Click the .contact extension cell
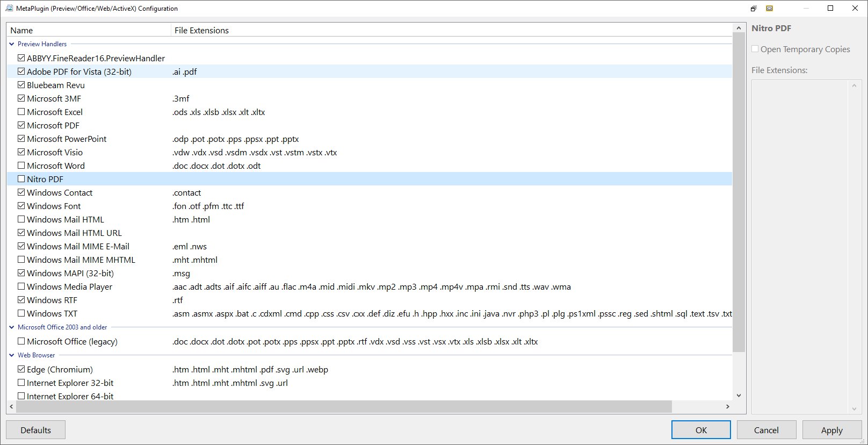Screen dimensions: 868x445 tap(186, 192)
